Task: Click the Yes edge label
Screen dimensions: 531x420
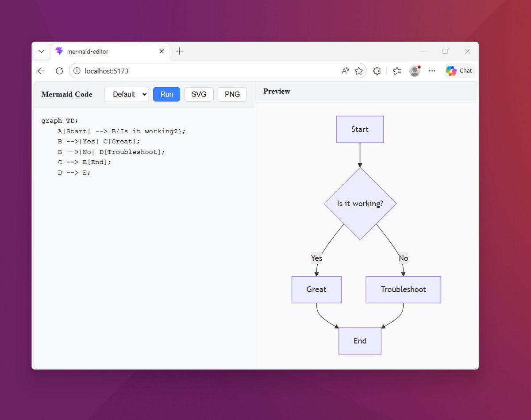Action: (316, 258)
